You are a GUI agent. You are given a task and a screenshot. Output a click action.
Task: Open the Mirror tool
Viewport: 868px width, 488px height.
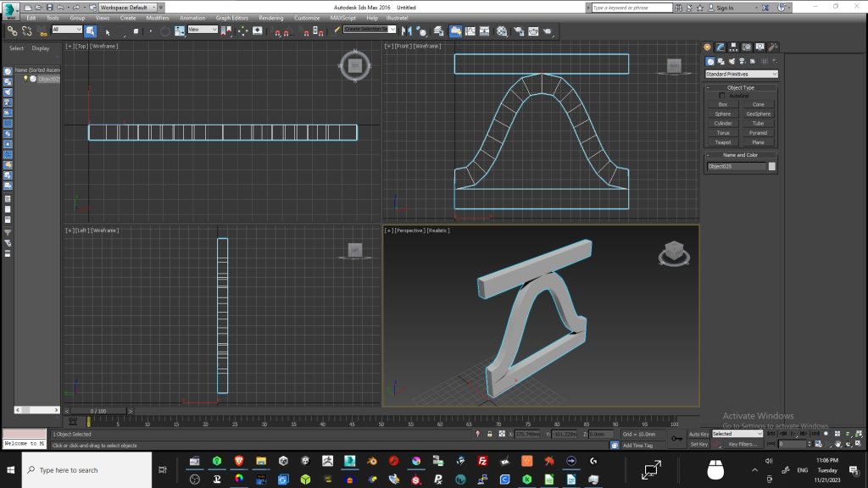[x=406, y=31]
